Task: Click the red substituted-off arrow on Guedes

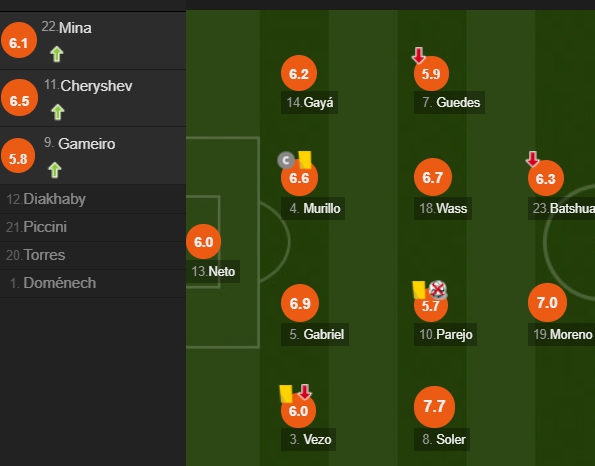Action: tap(419, 55)
